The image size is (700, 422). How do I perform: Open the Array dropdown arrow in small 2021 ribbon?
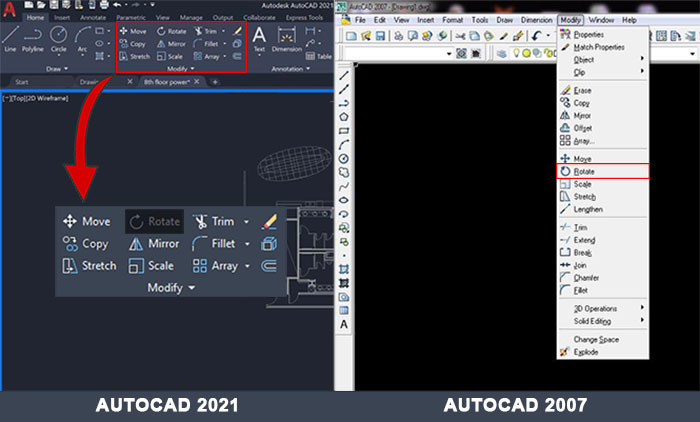pos(225,56)
